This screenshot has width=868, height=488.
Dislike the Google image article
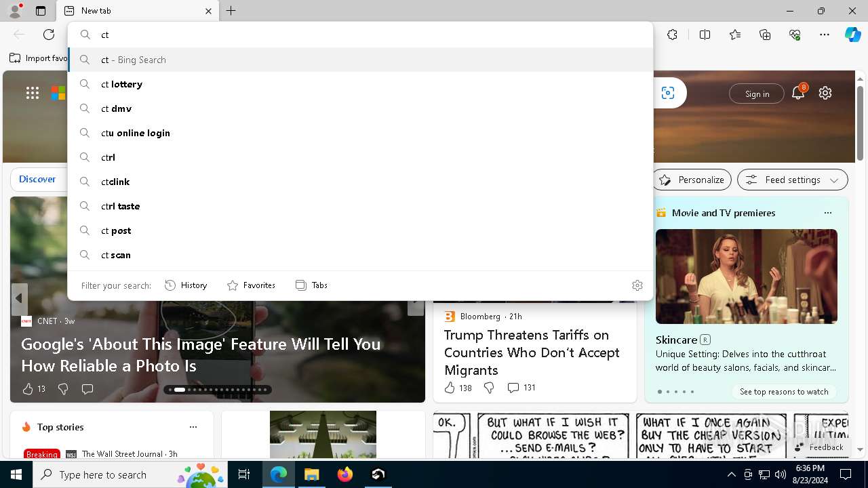click(x=63, y=389)
